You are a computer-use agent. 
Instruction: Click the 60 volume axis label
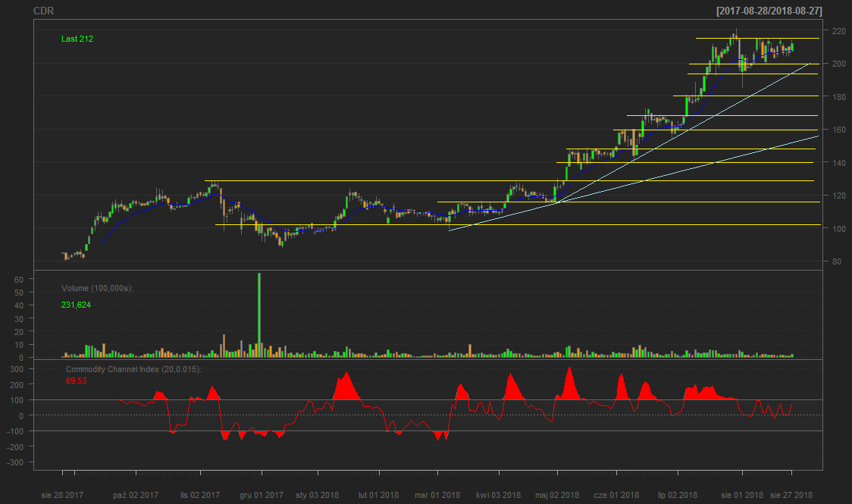click(19, 279)
